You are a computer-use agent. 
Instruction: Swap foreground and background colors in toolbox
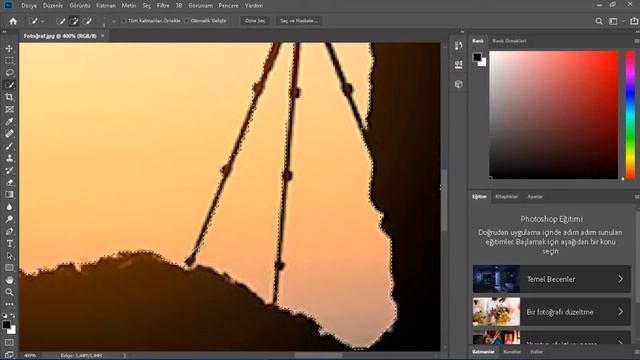point(13,316)
